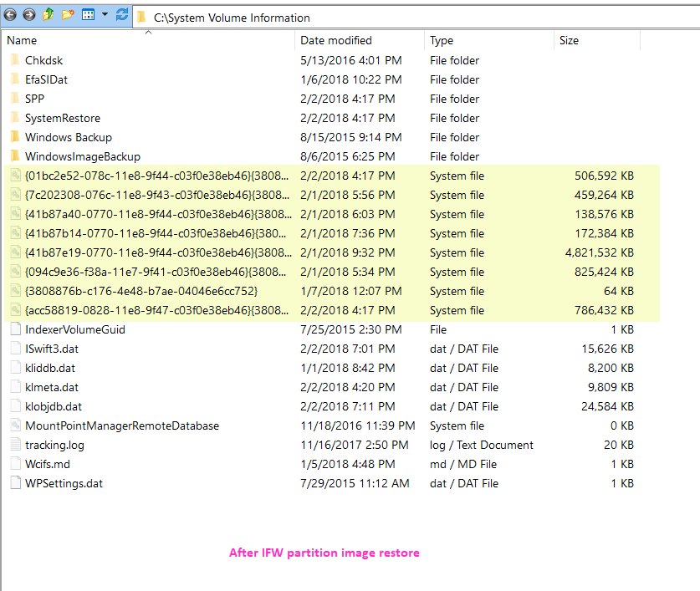Click the WindowsImageBackup folder name
Screen dimensions: 700x591
[83, 156]
